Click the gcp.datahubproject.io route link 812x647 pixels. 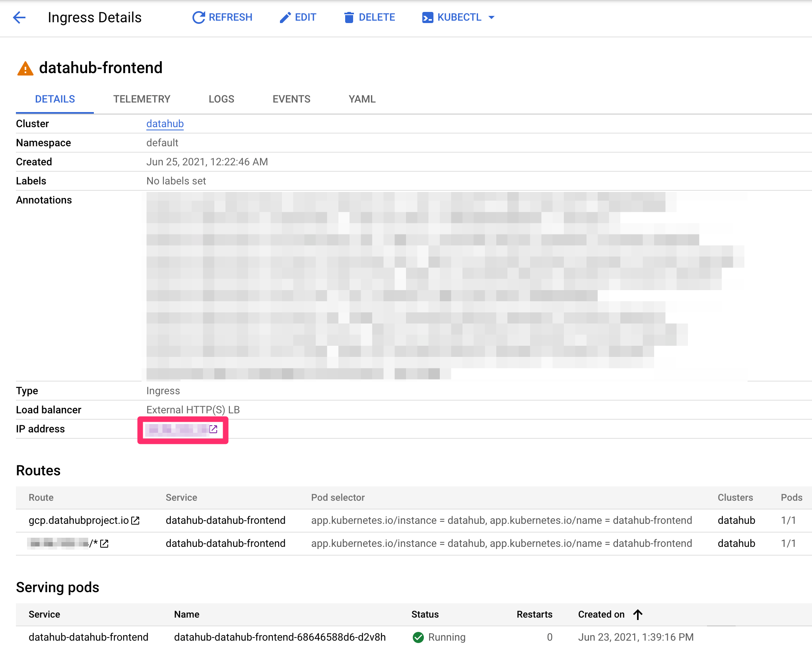78,521
